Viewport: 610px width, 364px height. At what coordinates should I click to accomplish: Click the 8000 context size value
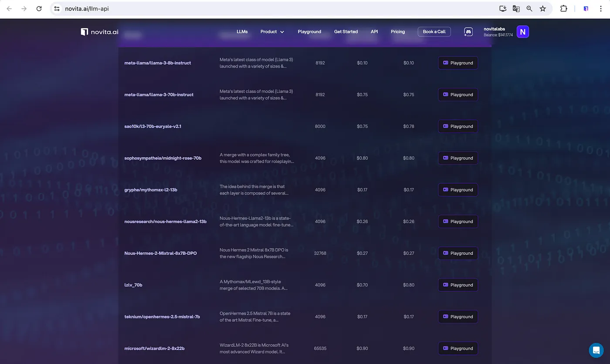(320, 127)
